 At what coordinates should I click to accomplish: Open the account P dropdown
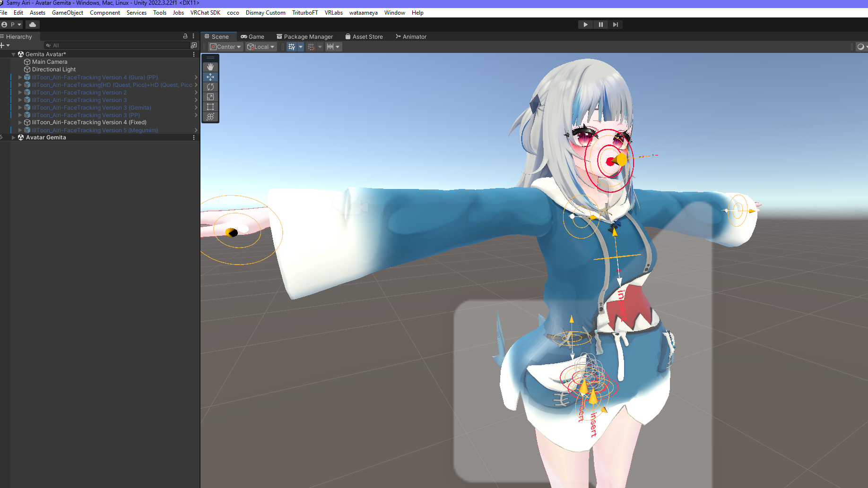tap(12, 25)
